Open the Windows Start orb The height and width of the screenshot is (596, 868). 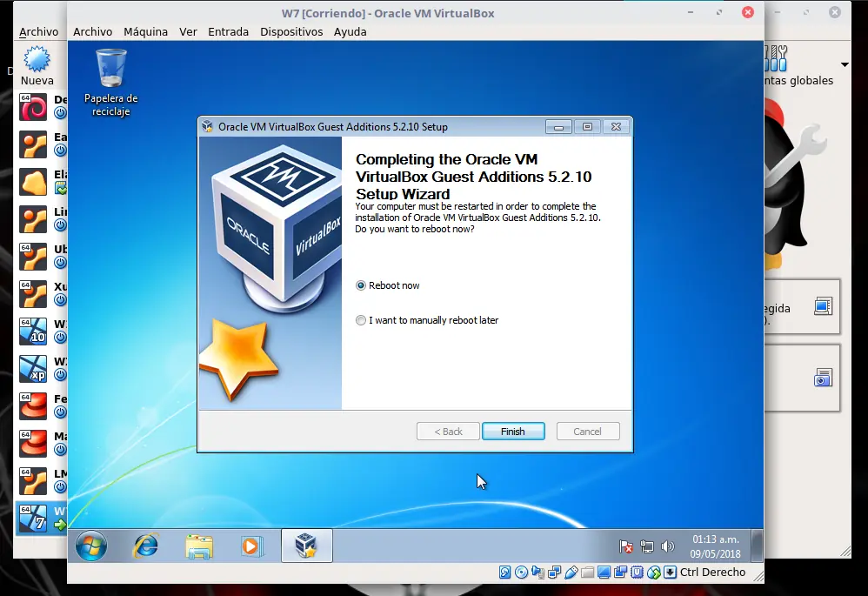click(91, 546)
